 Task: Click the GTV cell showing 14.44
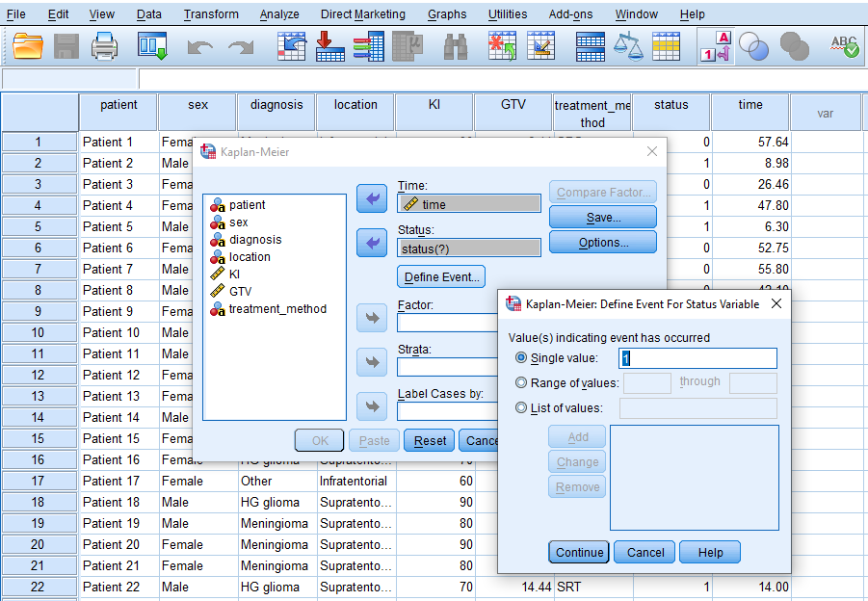pyautogui.click(x=513, y=587)
